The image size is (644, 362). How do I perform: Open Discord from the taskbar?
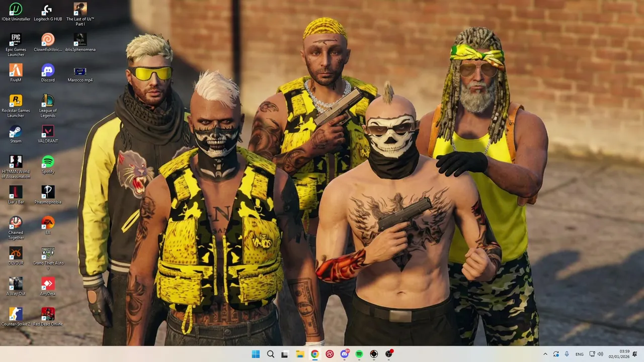345,354
